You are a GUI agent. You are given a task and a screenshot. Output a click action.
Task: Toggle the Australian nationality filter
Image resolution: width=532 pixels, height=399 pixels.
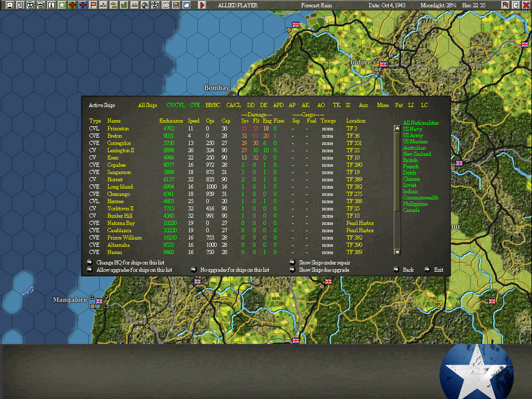click(x=414, y=148)
